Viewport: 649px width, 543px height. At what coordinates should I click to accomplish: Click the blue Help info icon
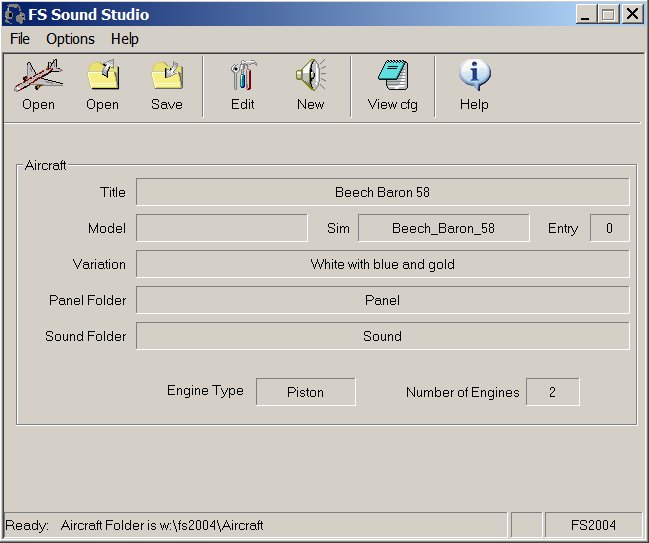[x=474, y=76]
